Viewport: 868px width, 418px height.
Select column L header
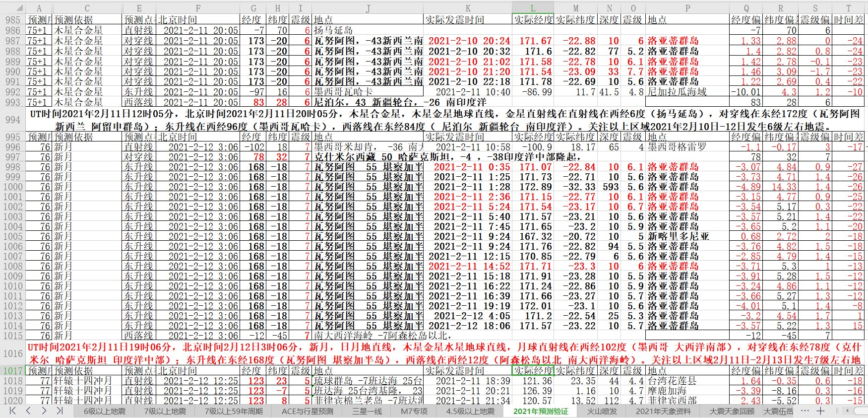point(533,8)
